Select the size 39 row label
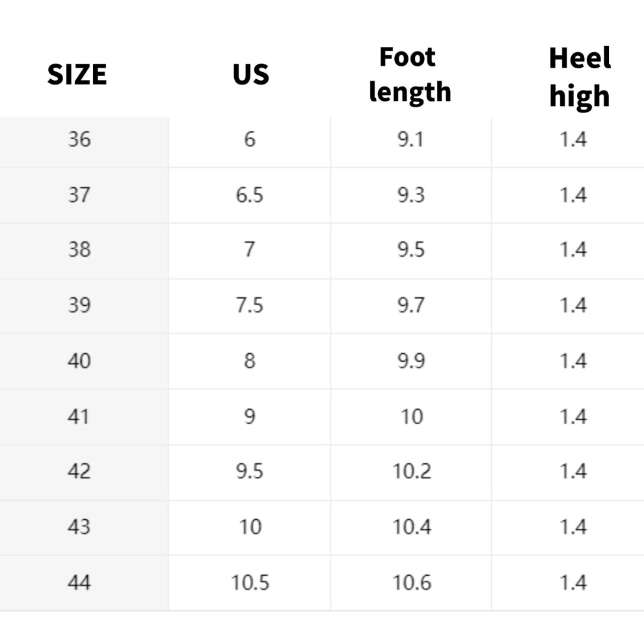This screenshot has width=644, height=644. [84, 306]
